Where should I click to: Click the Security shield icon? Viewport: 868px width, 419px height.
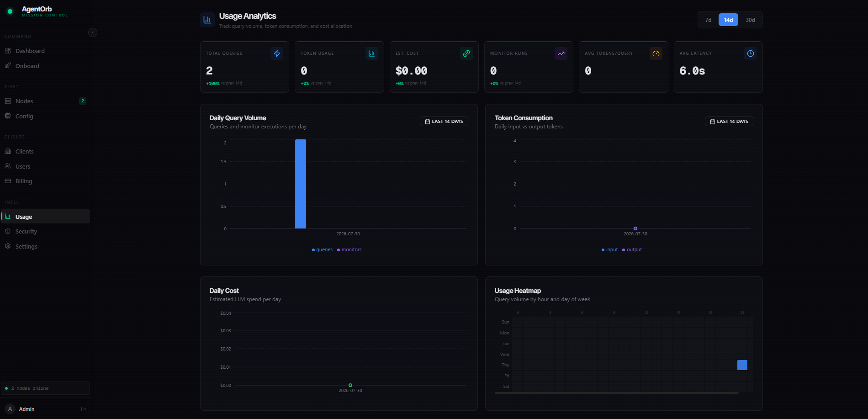click(8, 231)
